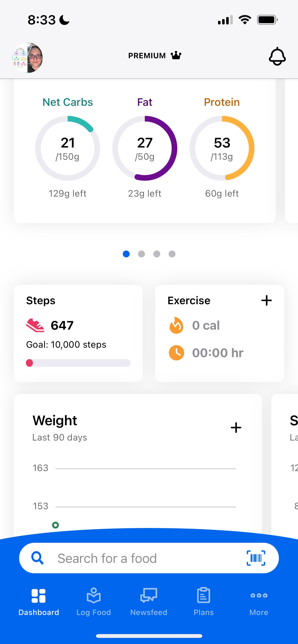298x644 pixels.
Task: Open the profile photo avatar
Action: point(28,58)
